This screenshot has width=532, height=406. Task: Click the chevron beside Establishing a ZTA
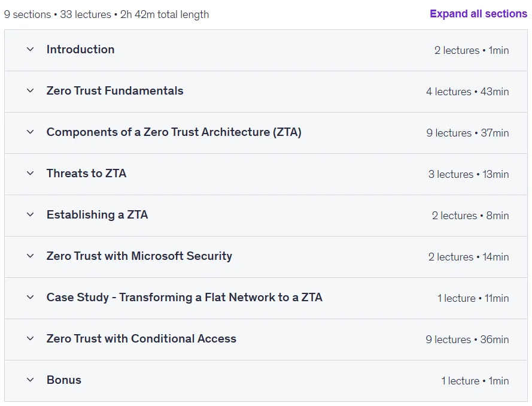click(x=30, y=214)
